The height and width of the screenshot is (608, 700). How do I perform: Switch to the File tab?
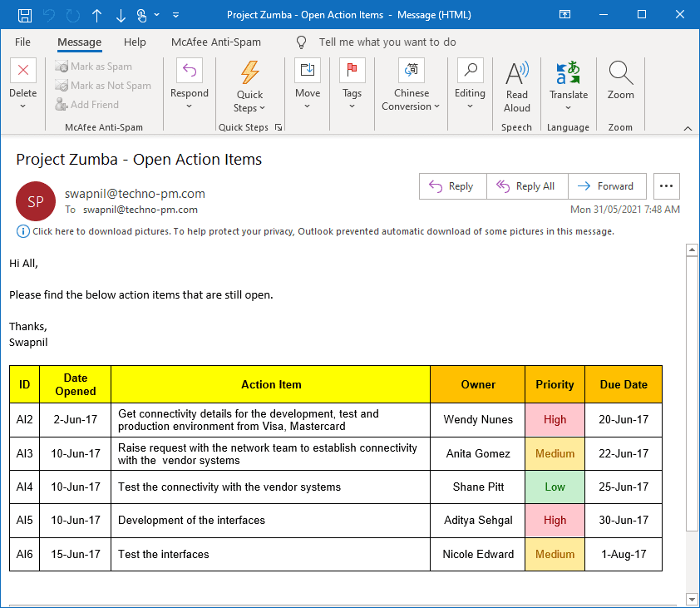pos(22,42)
